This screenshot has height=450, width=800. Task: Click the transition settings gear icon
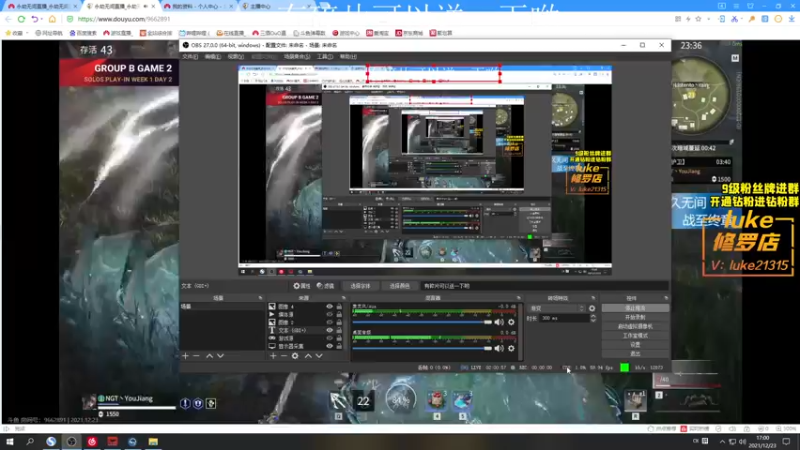[592, 308]
